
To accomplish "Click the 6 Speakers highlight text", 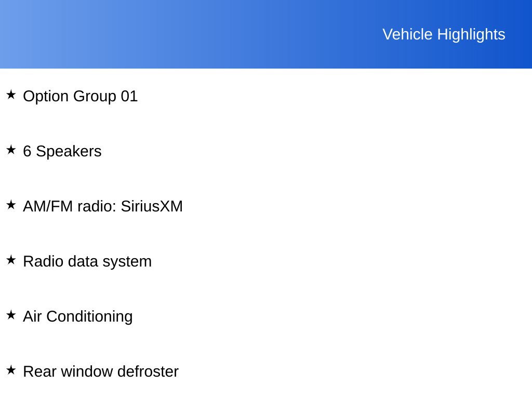I will point(62,151).
